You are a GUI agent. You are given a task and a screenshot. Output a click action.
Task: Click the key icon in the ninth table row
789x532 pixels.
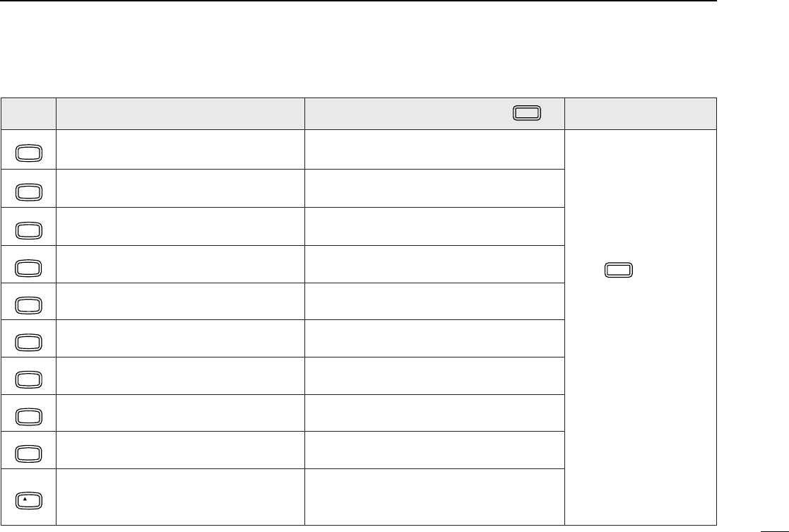[29, 454]
